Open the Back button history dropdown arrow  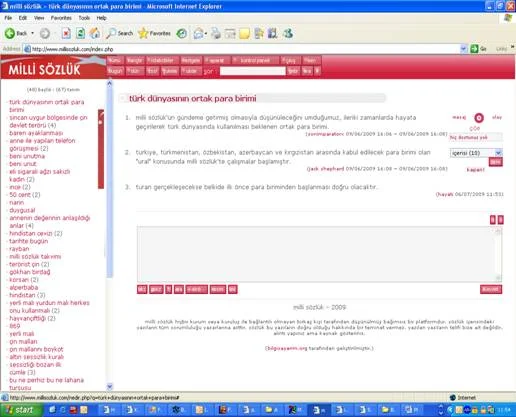click(x=32, y=33)
